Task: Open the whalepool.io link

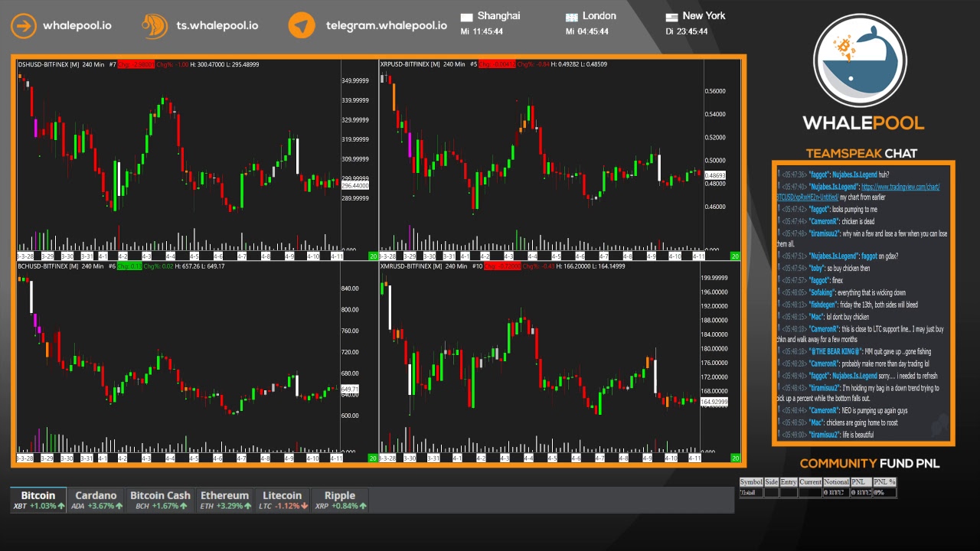Action: 77,25
